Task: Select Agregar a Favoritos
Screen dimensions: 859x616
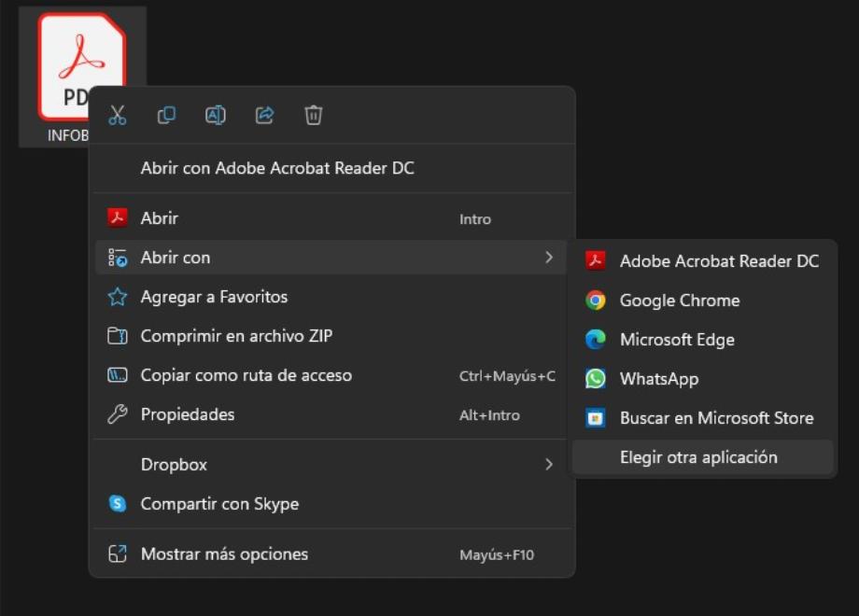Action: pos(331,297)
